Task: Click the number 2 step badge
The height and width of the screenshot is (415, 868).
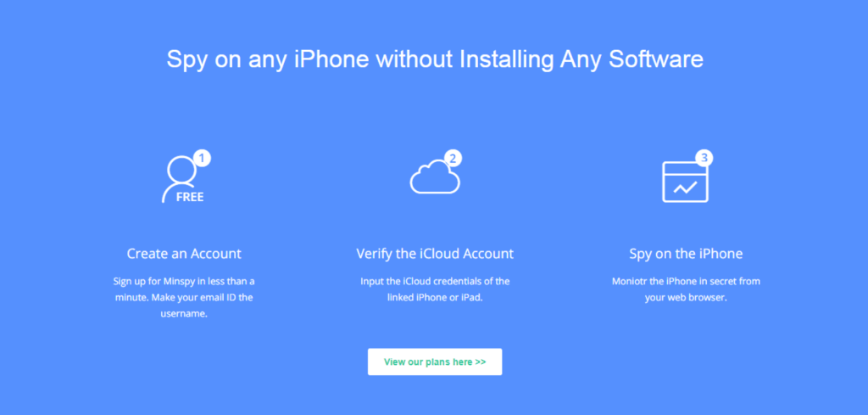Action: pos(453,159)
